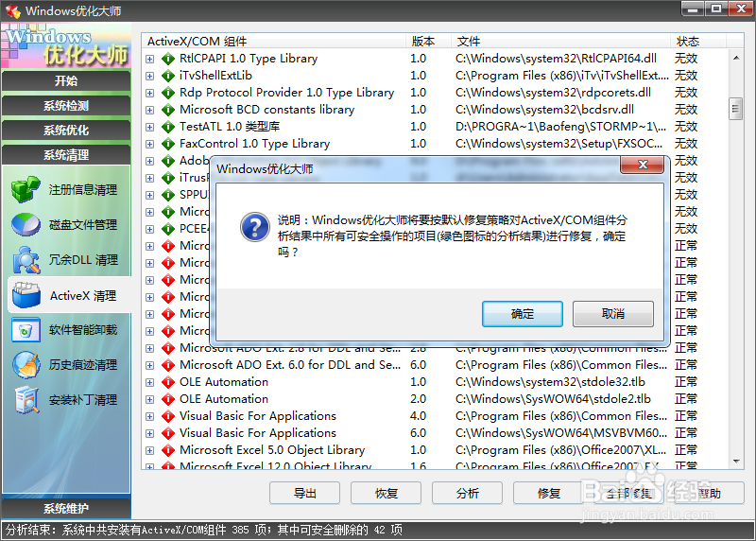Open 注册信息清理 registry cleanup icon
Viewport: 756px width, 541px height.
point(26,189)
